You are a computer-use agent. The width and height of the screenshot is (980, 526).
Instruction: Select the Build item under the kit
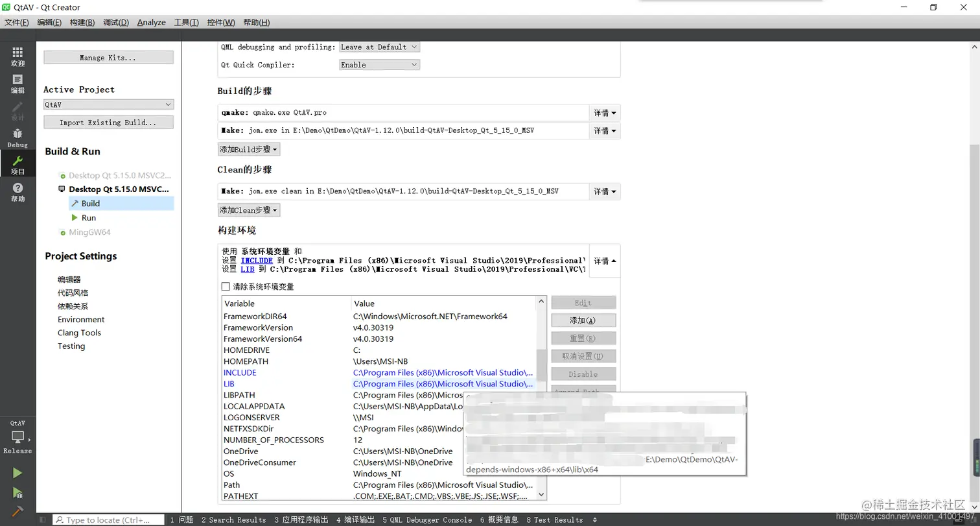[121, 204]
